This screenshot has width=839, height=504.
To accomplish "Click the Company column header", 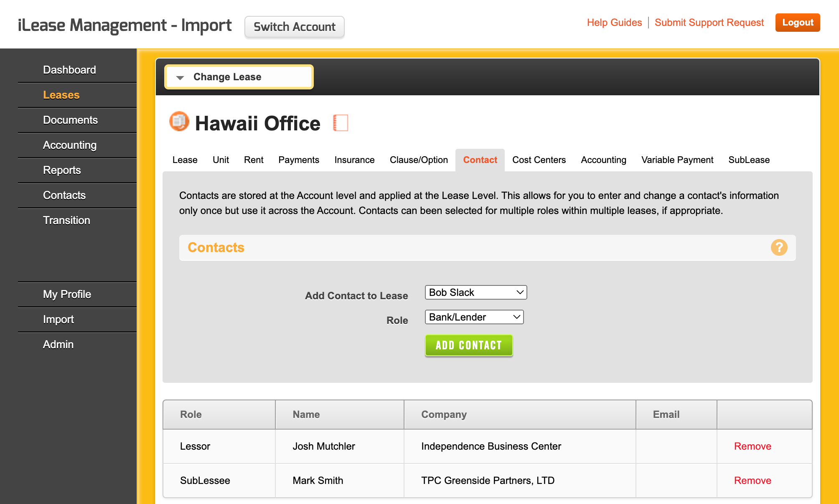I will 520,415.
